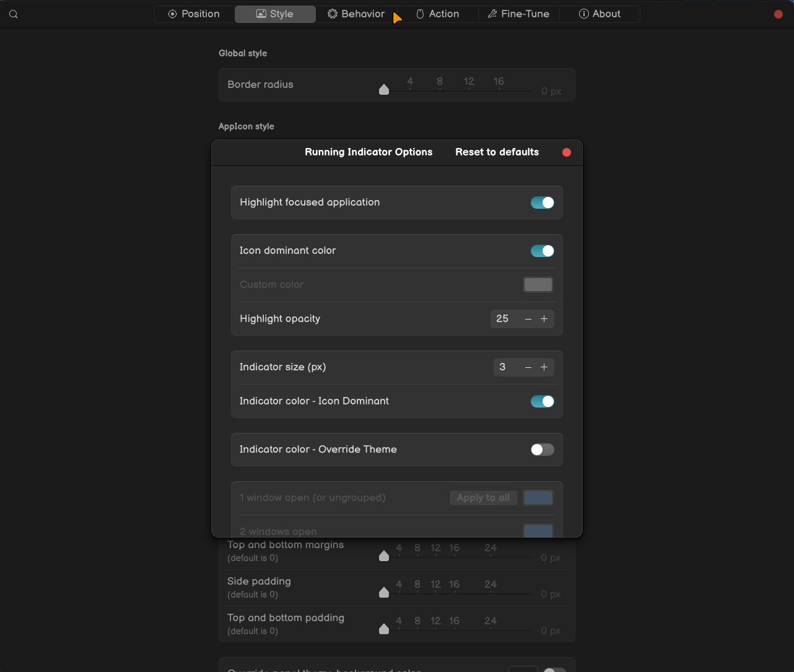The width and height of the screenshot is (794, 672).
Task: Click the Side padding slider handle
Action: pos(384,592)
